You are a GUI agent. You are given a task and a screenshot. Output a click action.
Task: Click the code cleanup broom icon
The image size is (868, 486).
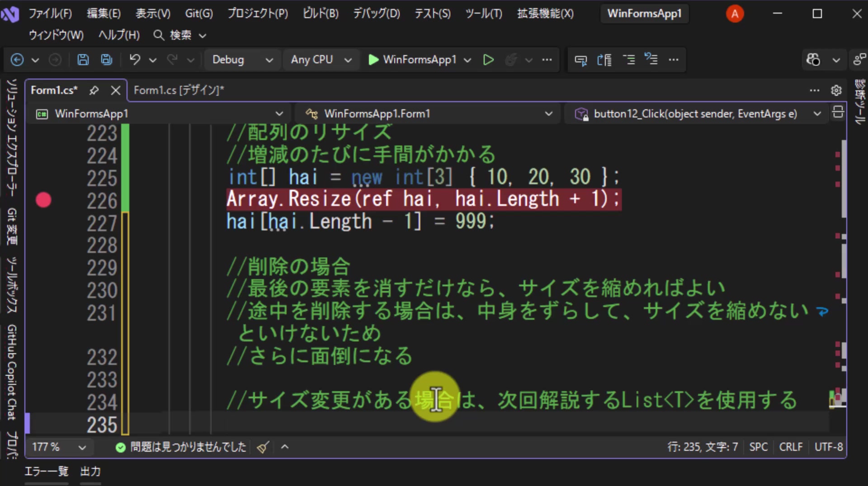263,447
